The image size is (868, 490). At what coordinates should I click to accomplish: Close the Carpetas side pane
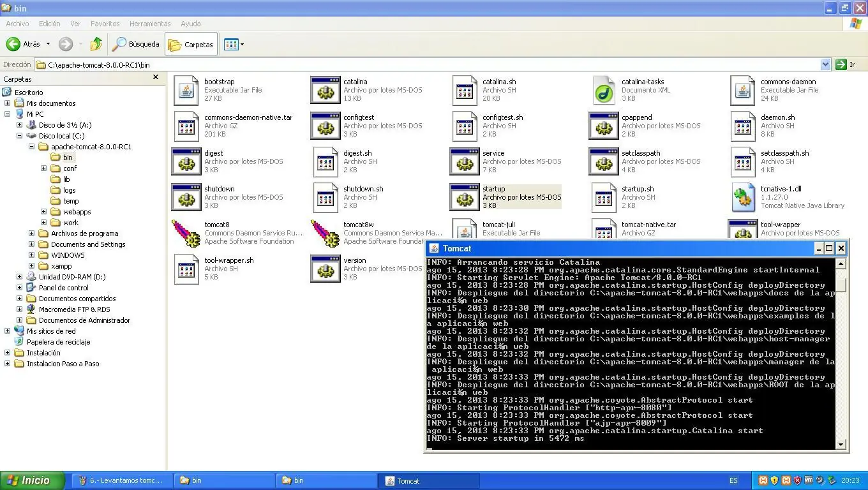pyautogui.click(x=156, y=77)
